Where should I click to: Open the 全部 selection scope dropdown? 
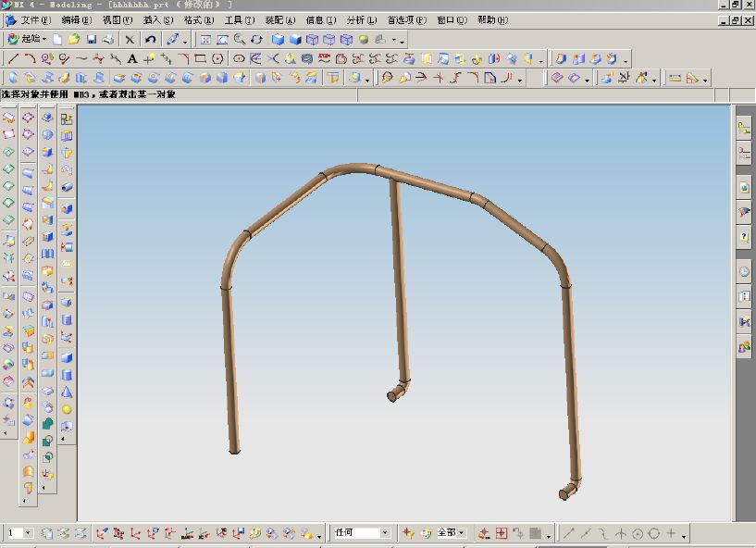[461, 533]
